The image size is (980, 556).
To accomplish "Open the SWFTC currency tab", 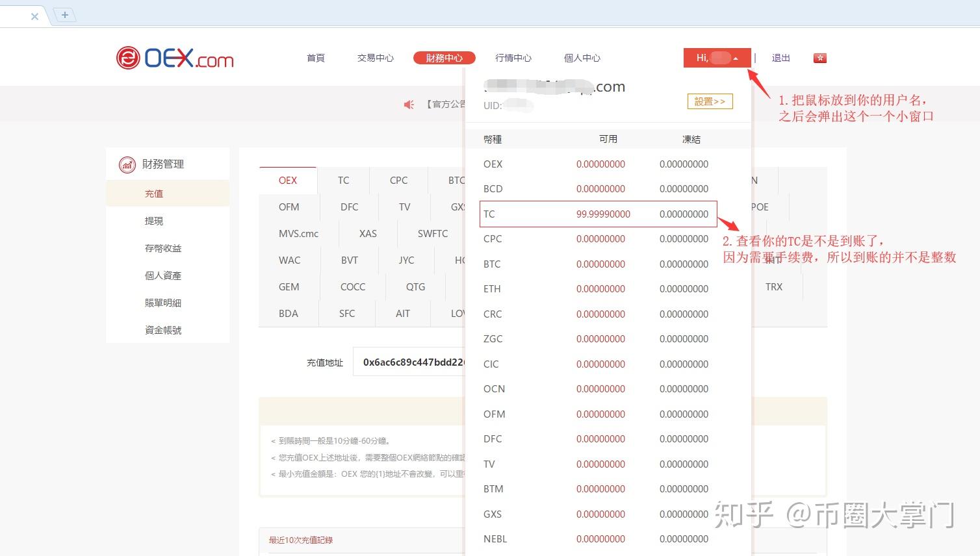I will click(x=432, y=233).
